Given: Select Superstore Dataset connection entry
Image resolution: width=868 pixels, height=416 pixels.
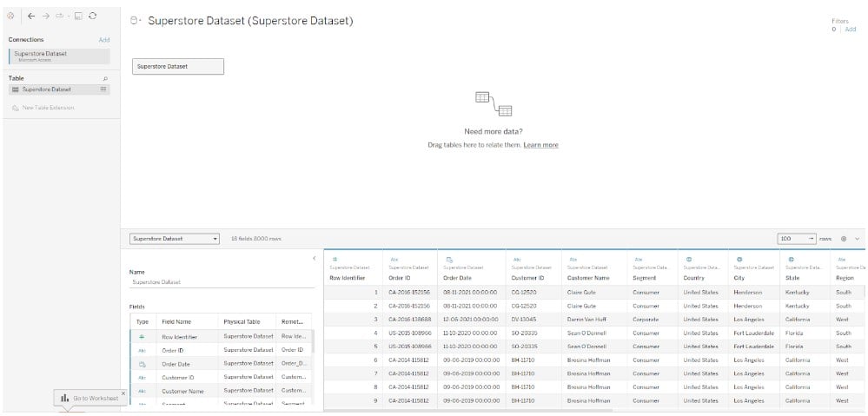Looking at the screenshot, I should pyautogui.click(x=59, y=56).
